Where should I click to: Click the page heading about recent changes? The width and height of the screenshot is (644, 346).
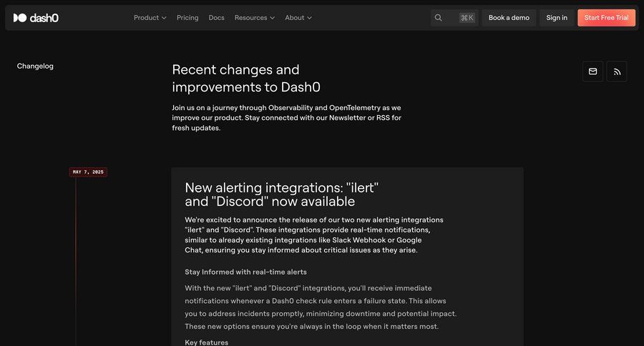[x=246, y=79]
